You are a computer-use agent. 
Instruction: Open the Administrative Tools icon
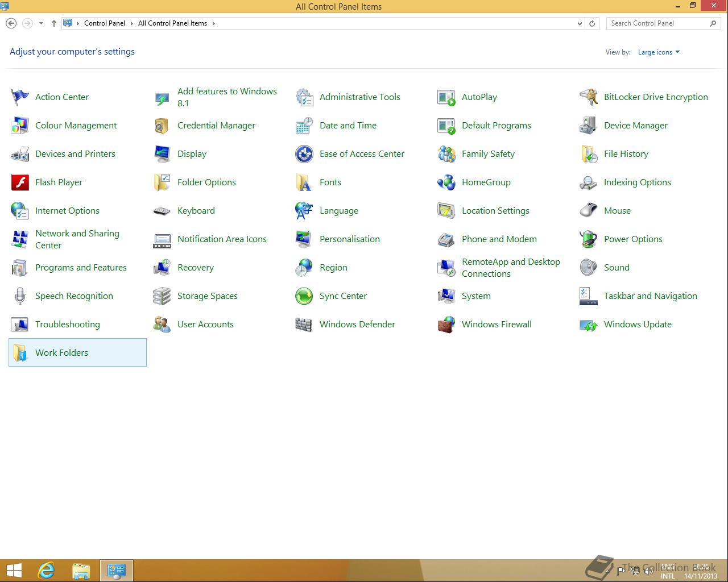click(304, 97)
